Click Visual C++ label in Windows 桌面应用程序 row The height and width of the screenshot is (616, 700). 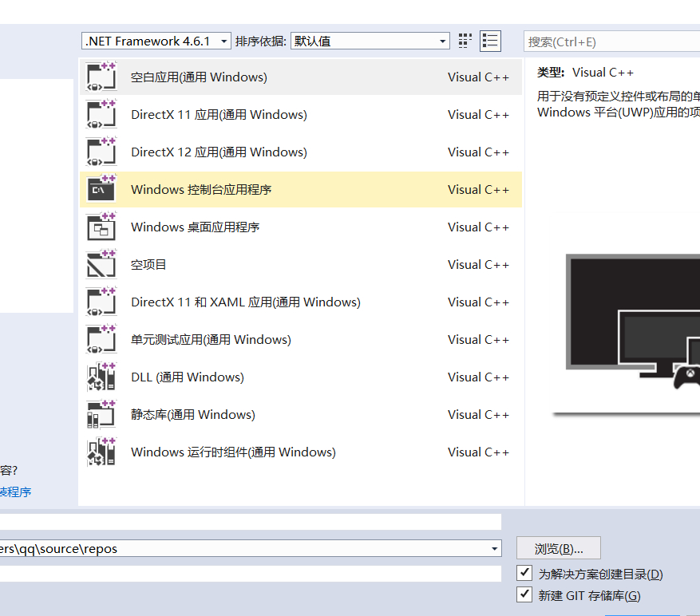point(479,227)
